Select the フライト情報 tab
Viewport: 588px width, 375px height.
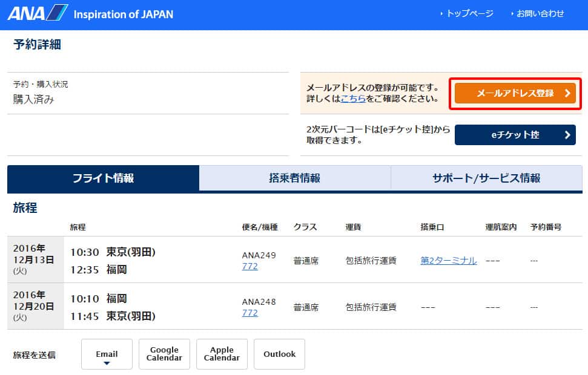pos(103,178)
